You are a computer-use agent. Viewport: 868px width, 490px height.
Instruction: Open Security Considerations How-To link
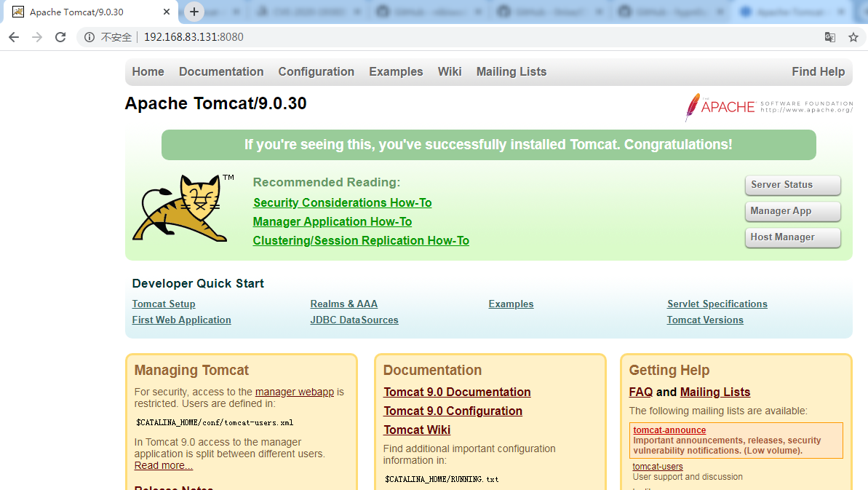click(342, 202)
